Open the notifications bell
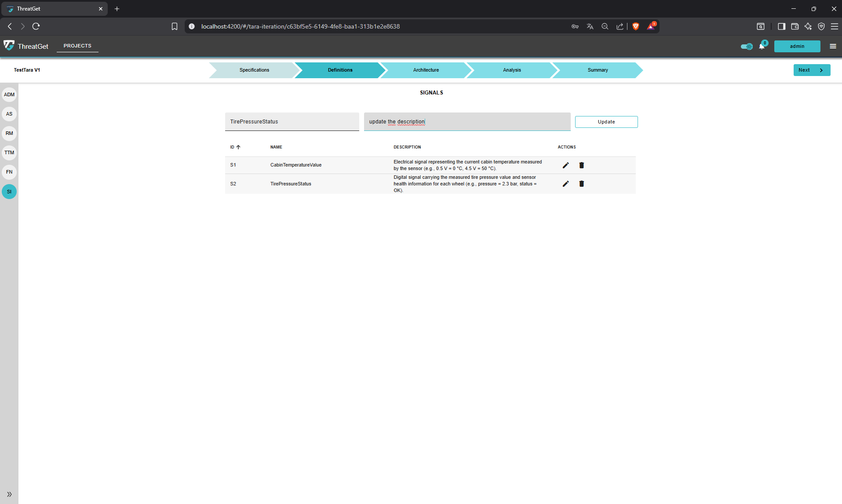The width and height of the screenshot is (842, 504). [762, 47]
